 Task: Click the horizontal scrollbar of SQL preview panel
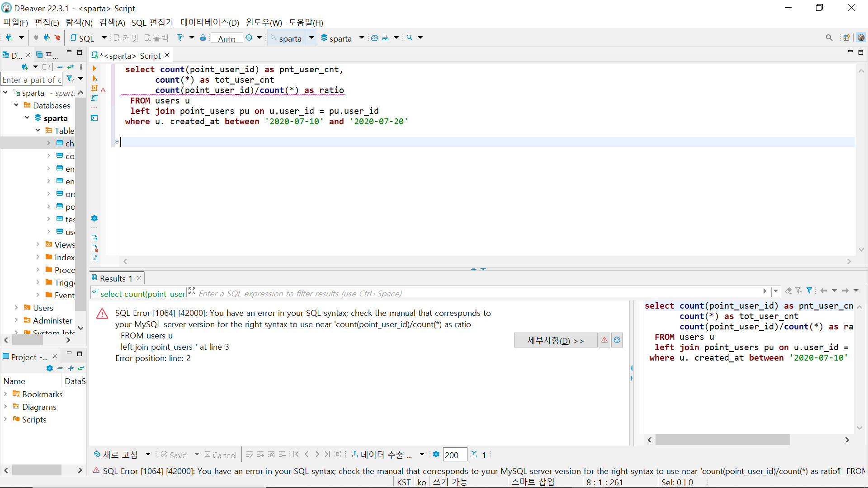(x=722, y=440)
